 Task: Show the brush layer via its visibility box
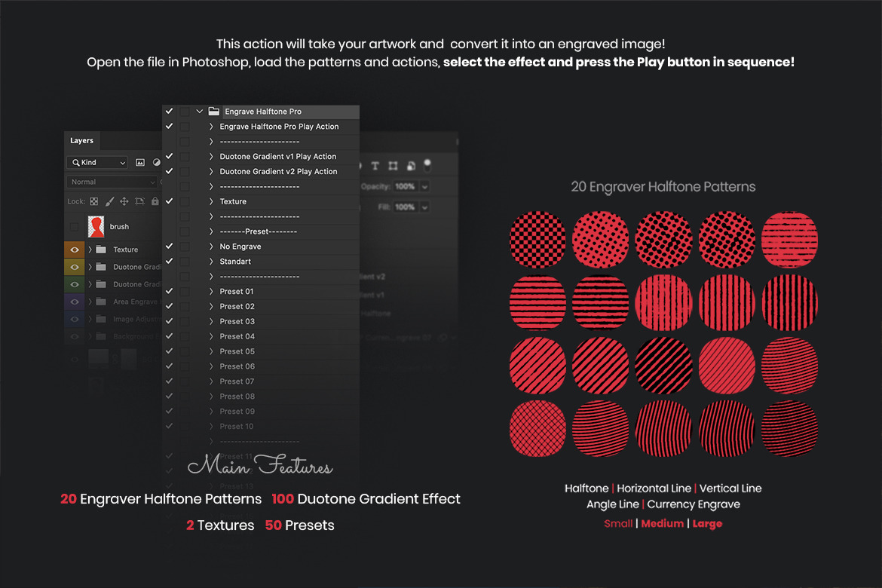(x=74, y=226)
